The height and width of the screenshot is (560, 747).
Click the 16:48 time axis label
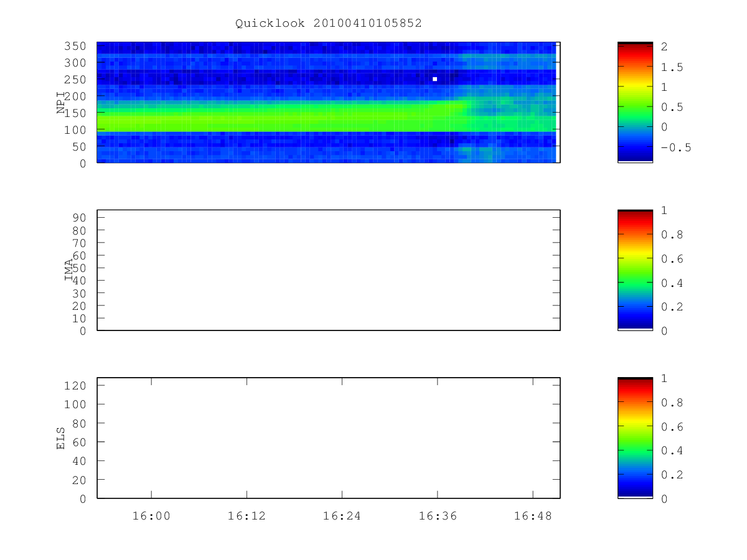click(x=533, y=515)
